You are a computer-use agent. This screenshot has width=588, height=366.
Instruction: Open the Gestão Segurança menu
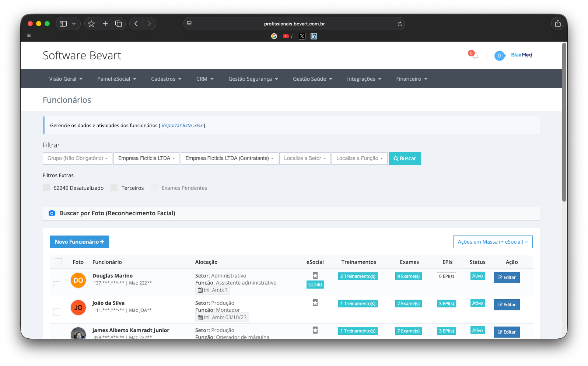pyautogui.click(x=253, y=79)
